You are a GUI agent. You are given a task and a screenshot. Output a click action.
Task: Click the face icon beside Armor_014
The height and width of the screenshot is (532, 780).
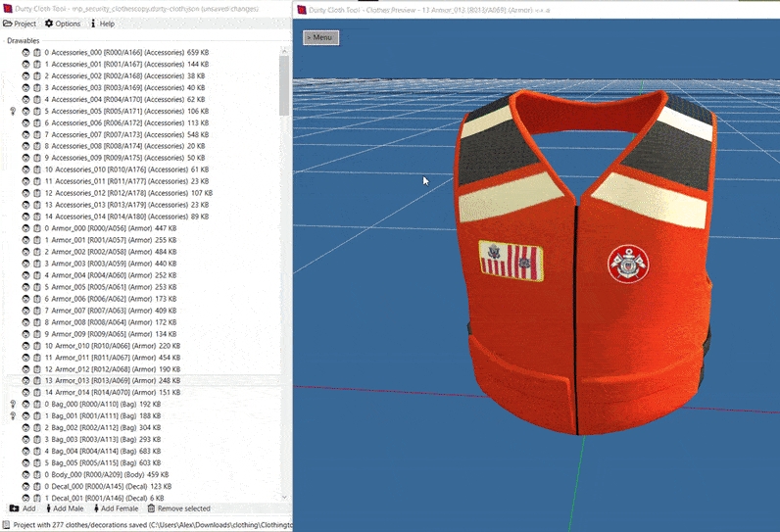pos(25,392)
